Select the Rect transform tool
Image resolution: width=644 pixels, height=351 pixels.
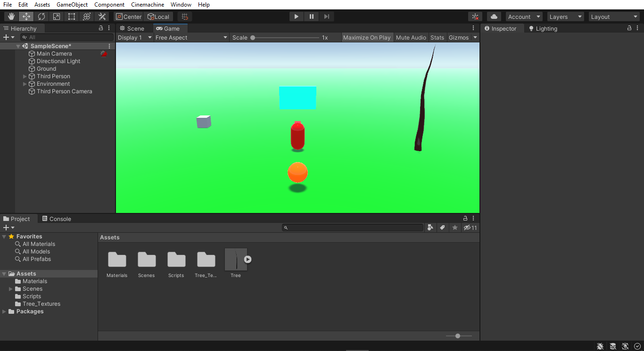click(72, 16)
